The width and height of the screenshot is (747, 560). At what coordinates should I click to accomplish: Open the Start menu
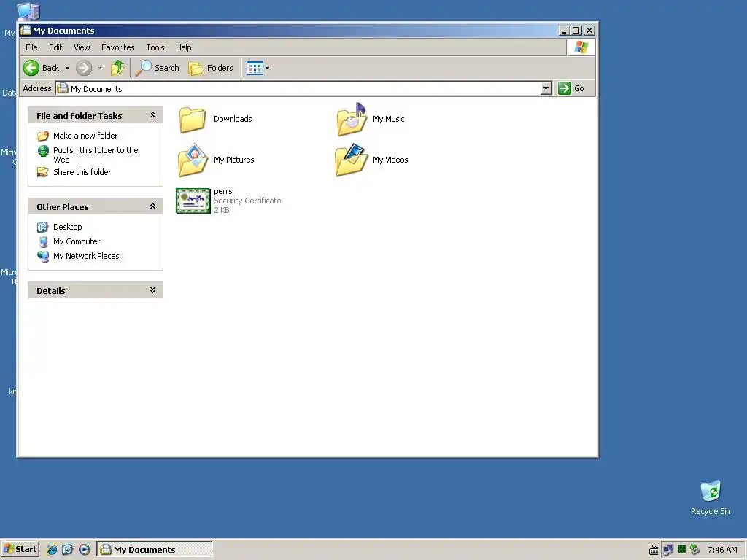20,549
